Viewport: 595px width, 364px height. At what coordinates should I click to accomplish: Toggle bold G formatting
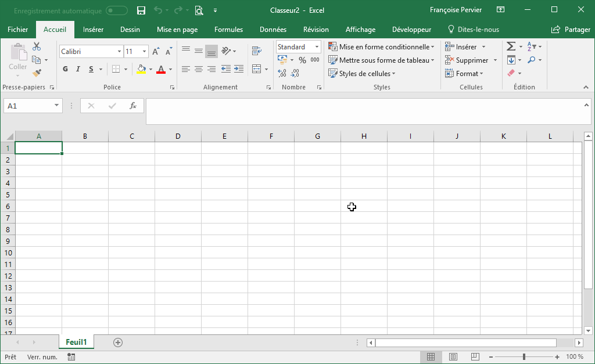[x=65, y=70]
